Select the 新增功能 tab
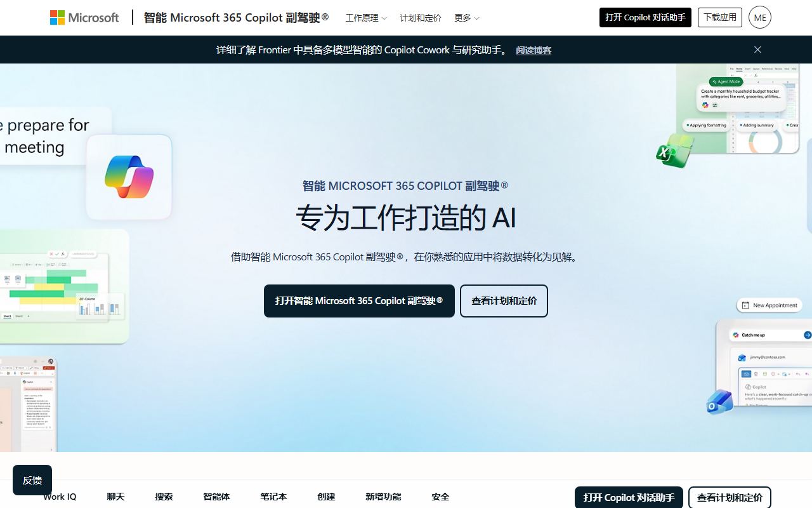Image resolution: width=812 pixels, height=508 pixels. (x=383, y=497)
